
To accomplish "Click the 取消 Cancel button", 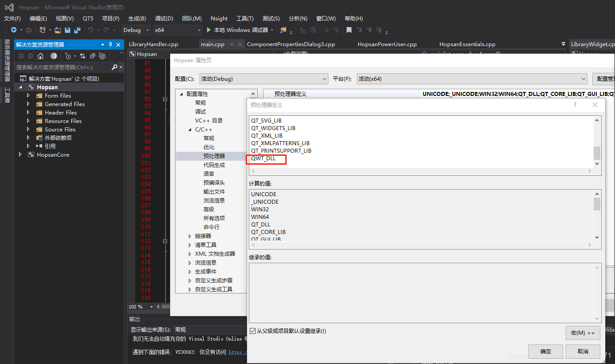I will 583,351.
